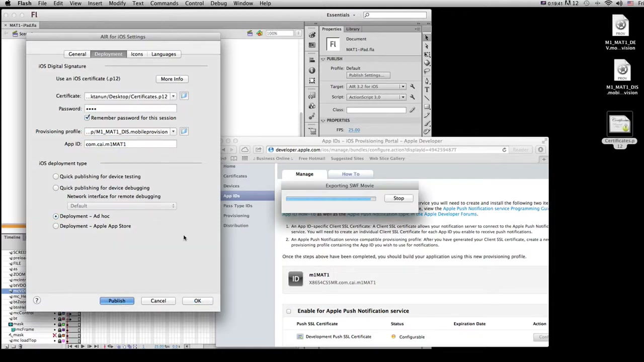Screen dimensions: 644x362
Task: Click the Publish button
Action: pos(117,301)
